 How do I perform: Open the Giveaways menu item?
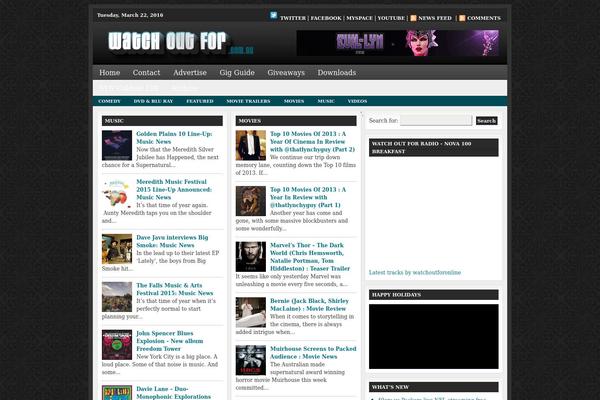point(286,72)
